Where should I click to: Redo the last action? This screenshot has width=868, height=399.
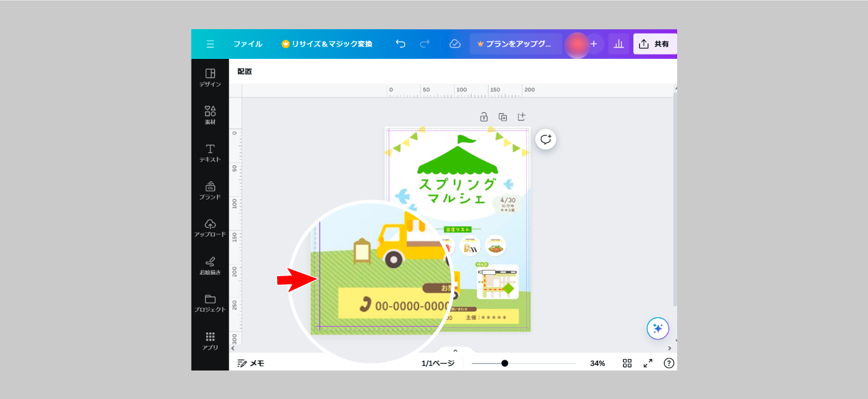[425, 44]
